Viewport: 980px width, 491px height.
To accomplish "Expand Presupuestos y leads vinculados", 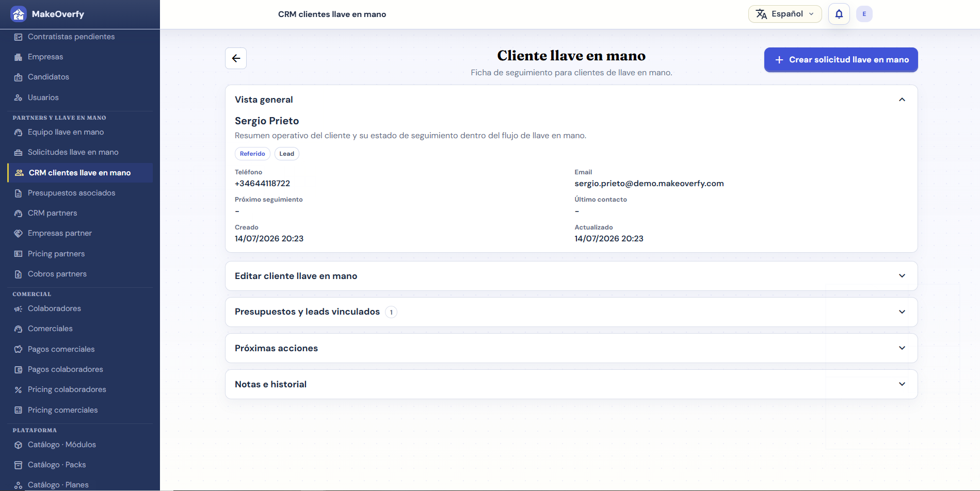I will coord(571,312).
